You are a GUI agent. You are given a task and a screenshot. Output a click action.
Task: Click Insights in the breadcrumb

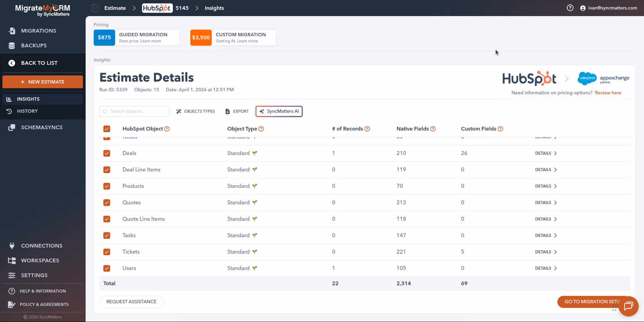tap(214, 8)
